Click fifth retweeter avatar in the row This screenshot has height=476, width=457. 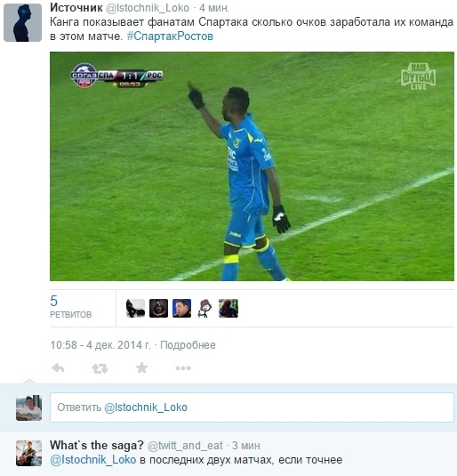pyautogui.click(x=228, y=309)
